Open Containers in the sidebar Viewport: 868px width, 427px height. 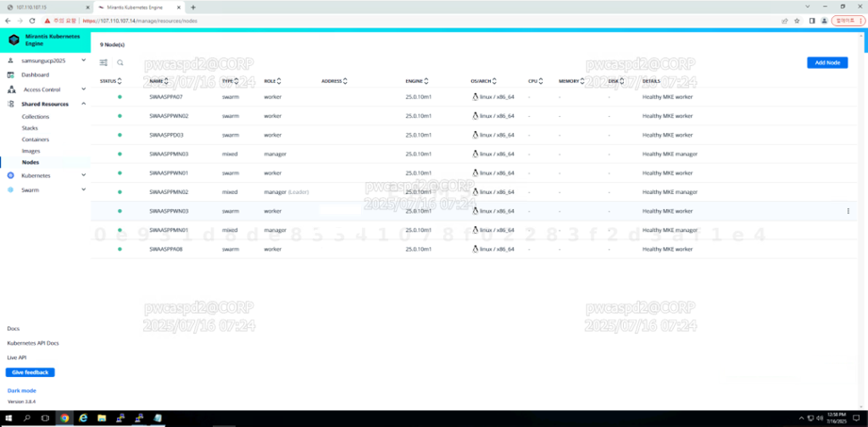coord(36,140)
